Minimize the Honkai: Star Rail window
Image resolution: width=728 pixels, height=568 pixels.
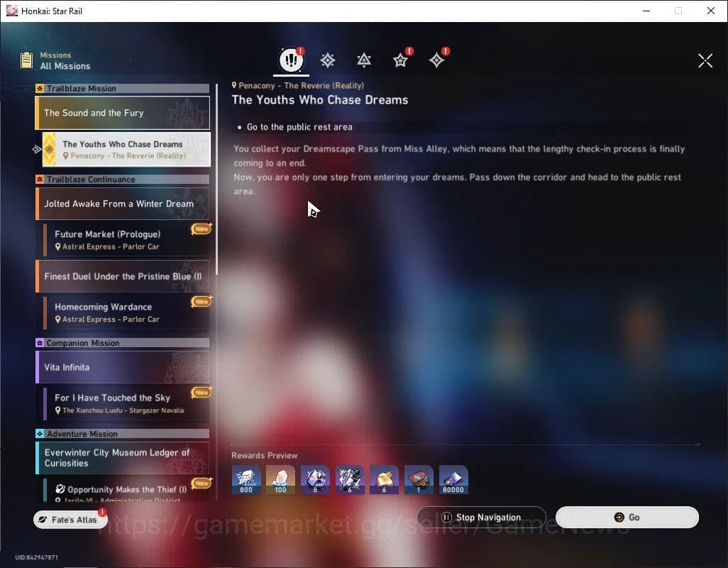(x=646, y=11)
